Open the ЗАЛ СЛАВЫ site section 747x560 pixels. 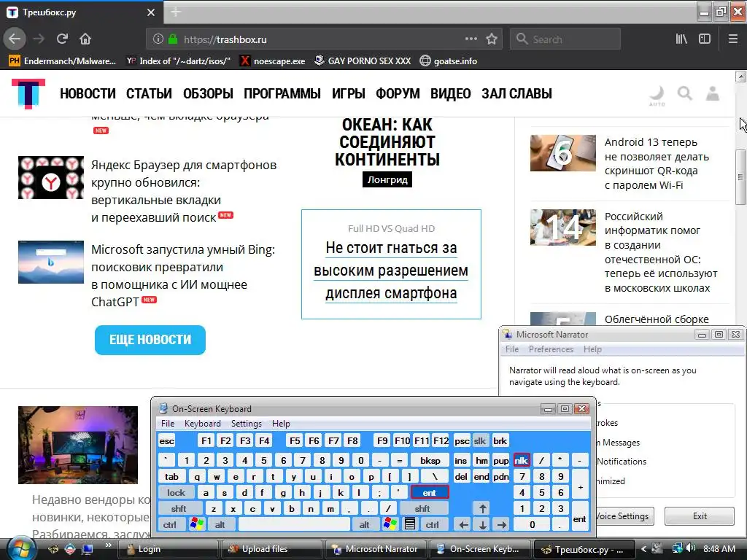click(516, 93)
